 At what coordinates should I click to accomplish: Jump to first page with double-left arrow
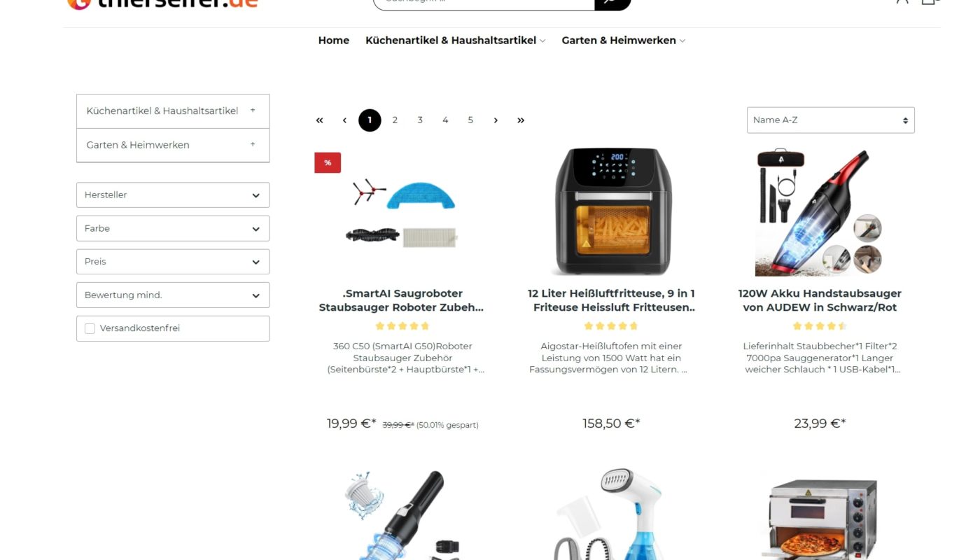pyautogui.click(x=319, y=120)
